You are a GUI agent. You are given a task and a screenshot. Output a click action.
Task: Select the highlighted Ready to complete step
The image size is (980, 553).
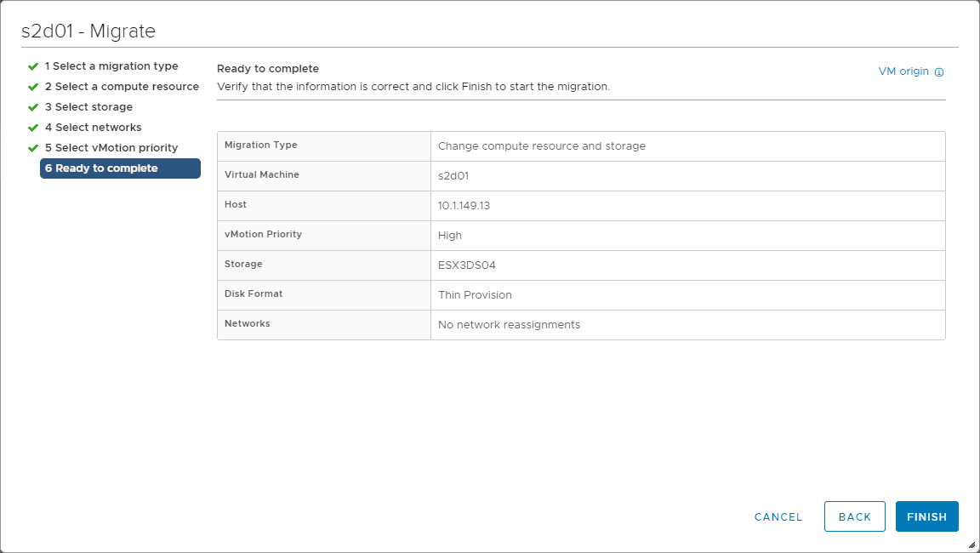(x=120, y=168)
